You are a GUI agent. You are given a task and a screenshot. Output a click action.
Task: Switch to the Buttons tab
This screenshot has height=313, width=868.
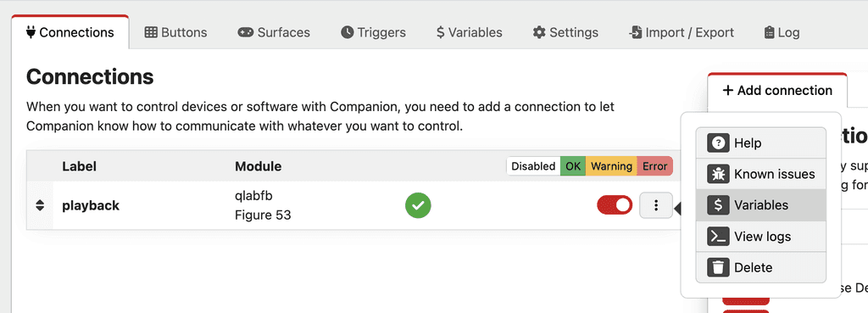[x=175, y=32]
